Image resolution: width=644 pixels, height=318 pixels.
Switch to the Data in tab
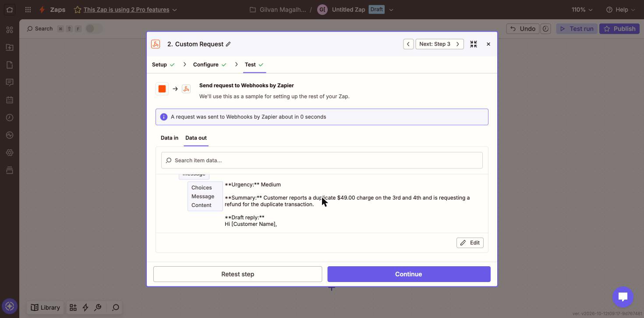tap(170, 138)
